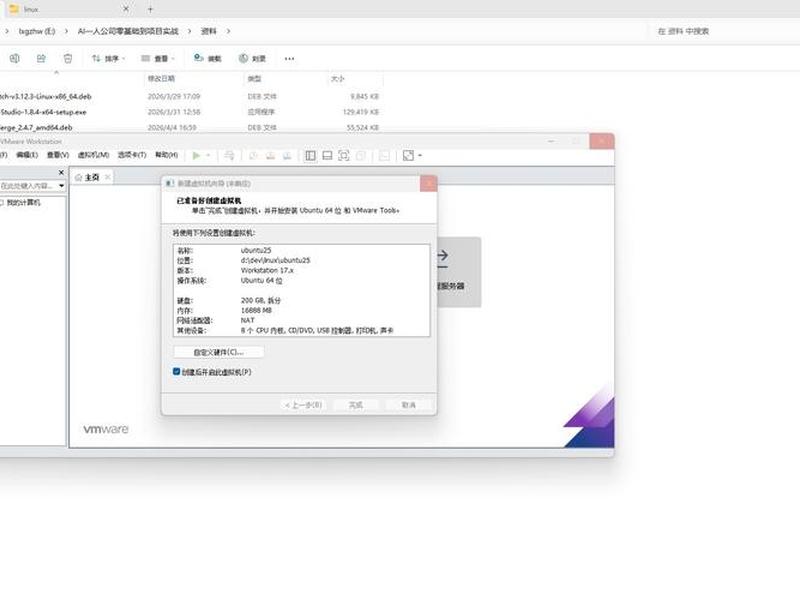Close the VMware Workstation window

tap(602, 141)
